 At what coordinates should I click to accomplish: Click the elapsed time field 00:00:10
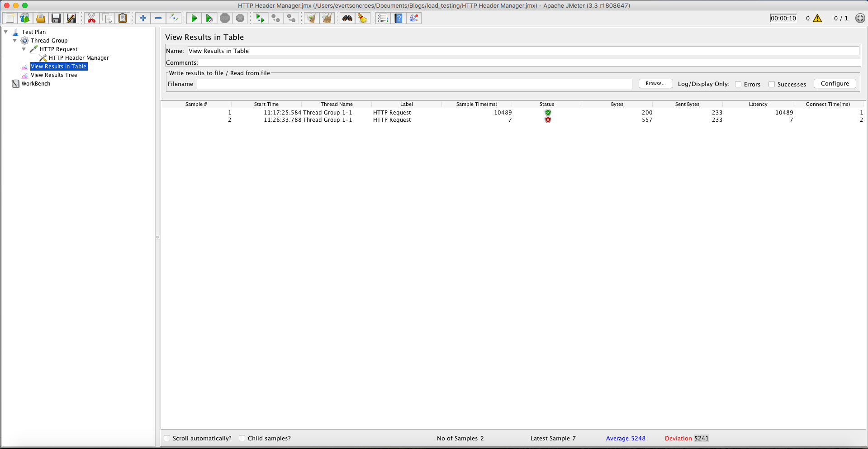tap(783, 18)
